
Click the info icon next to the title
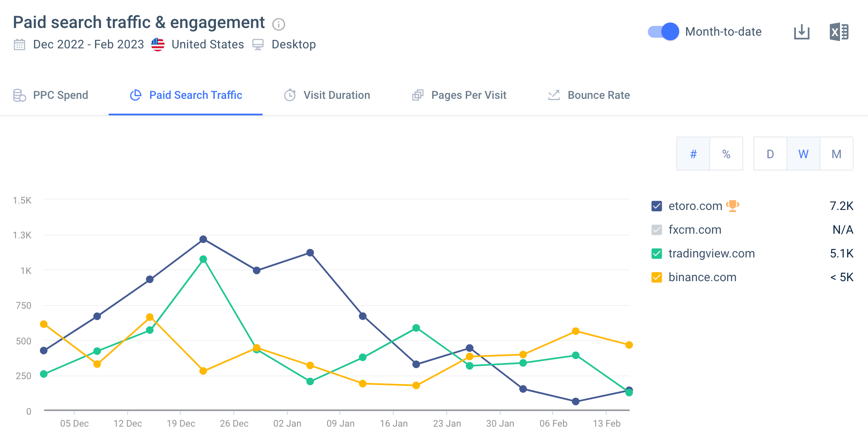coord(278,24)
